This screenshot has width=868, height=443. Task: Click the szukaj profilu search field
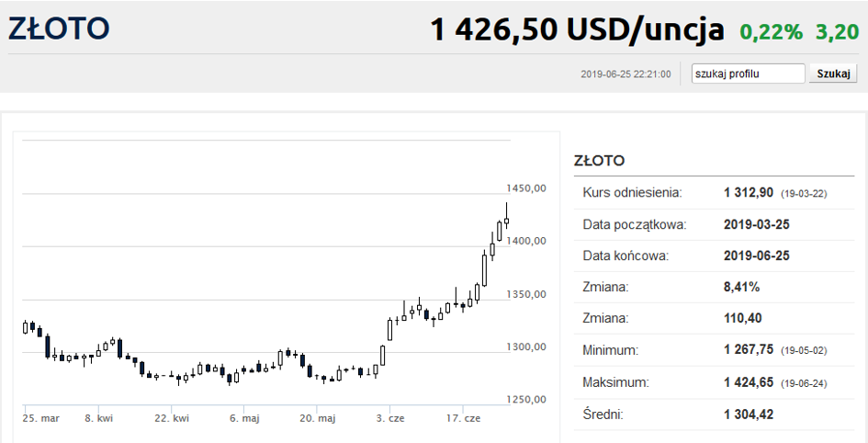pos(748,74)
